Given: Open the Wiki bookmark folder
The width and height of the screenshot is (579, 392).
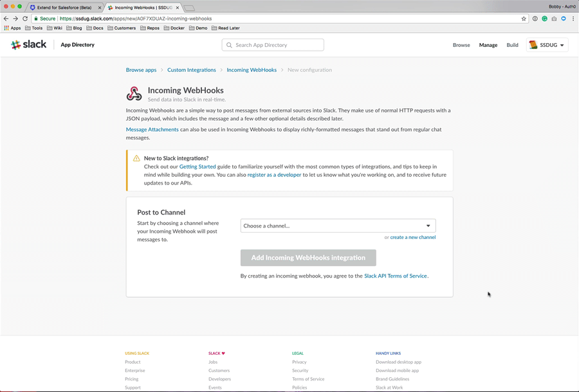Looking at the screenshot, I should [54, 28].
